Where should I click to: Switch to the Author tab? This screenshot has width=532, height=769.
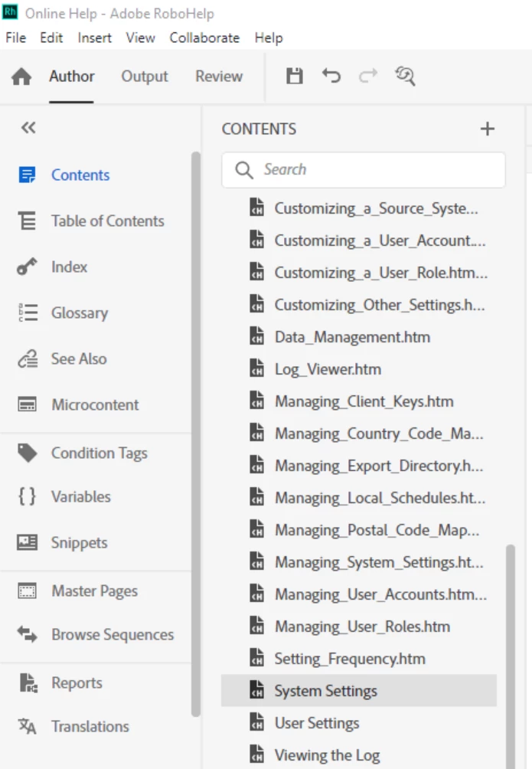click(72, 77)
